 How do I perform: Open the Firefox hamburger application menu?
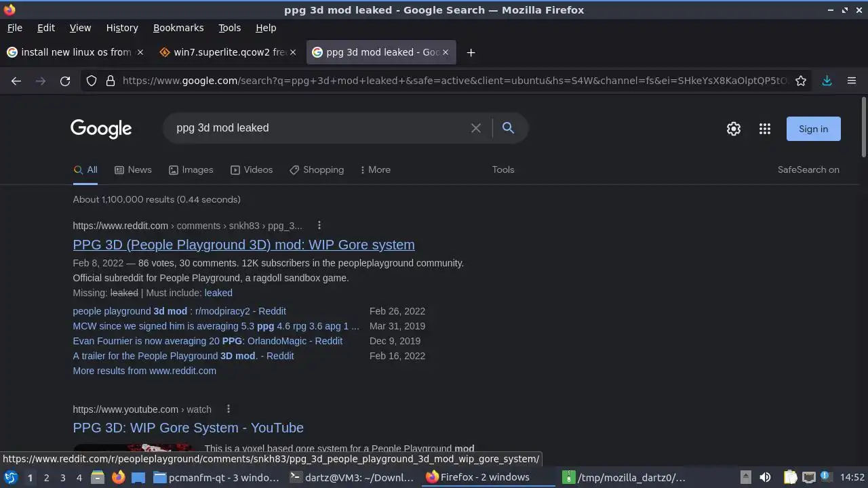pos(852,81)
